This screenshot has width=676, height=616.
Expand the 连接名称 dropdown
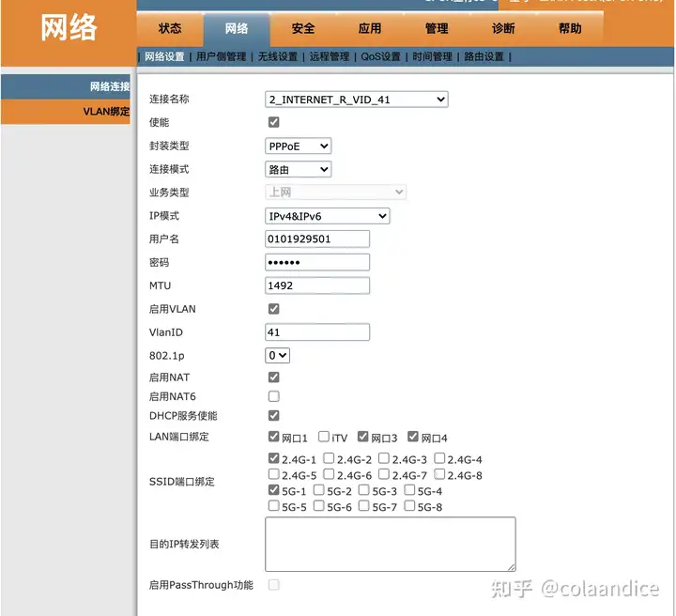[357, 100]
